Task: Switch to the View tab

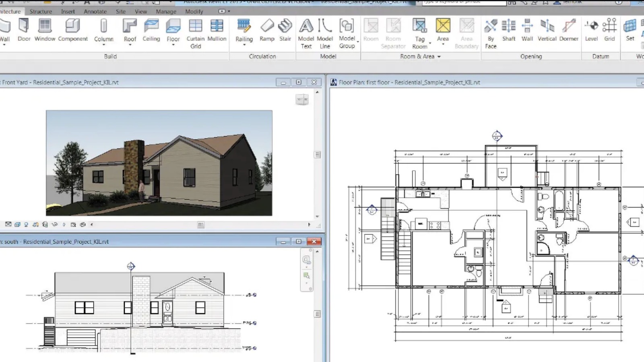Action: coord(141,11)
